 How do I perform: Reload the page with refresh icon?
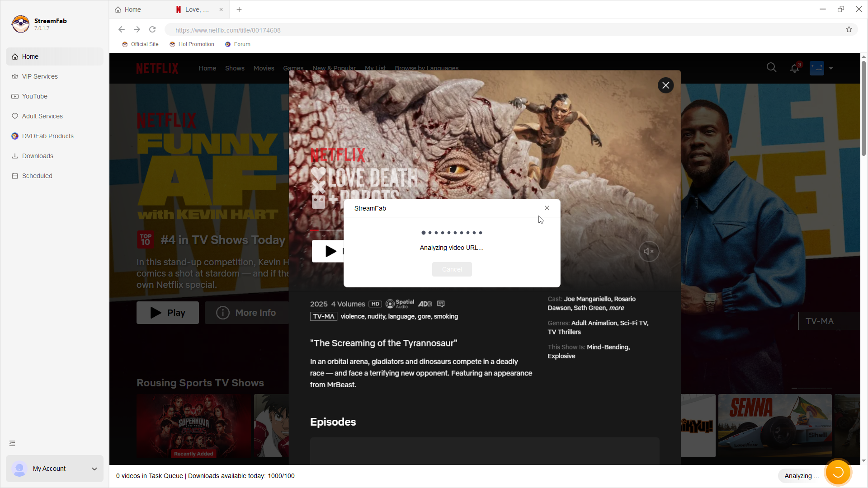152,30
